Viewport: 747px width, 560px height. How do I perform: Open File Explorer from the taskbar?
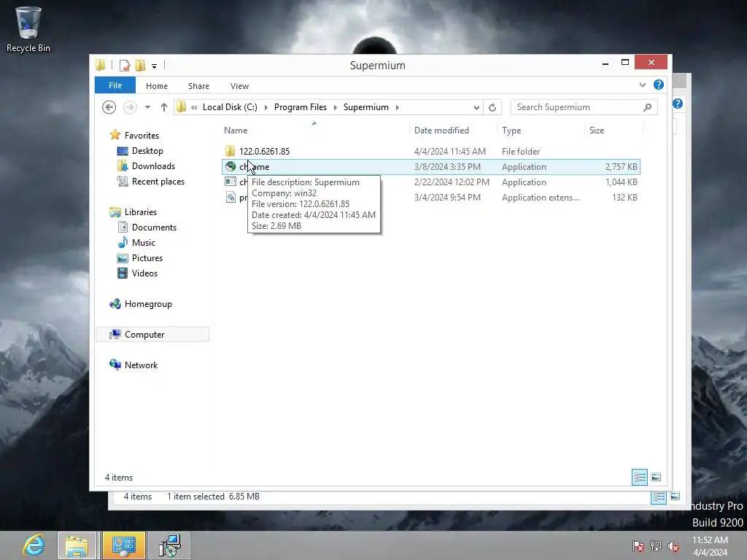click(x=77, y=545)
